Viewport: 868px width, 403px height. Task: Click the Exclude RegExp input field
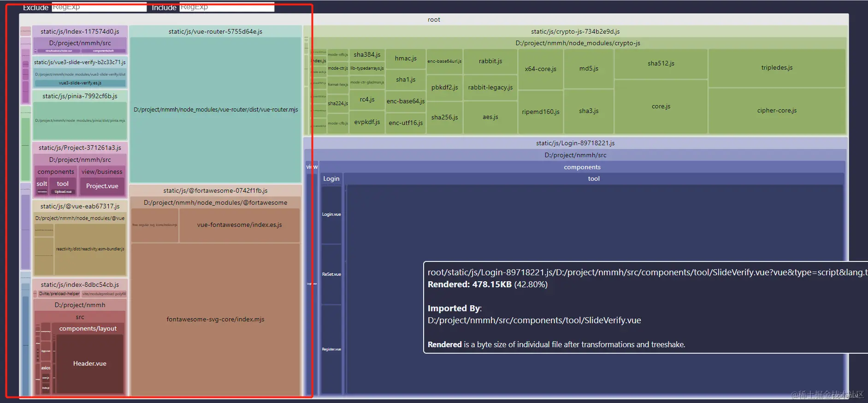tap(99, 7)
